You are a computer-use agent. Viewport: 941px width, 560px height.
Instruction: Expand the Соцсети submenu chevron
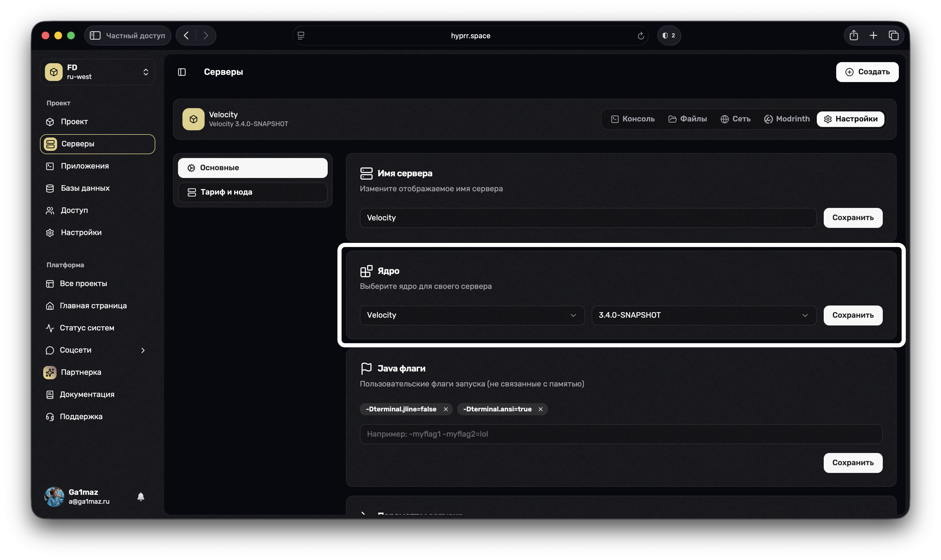click(x=143, y=350)
